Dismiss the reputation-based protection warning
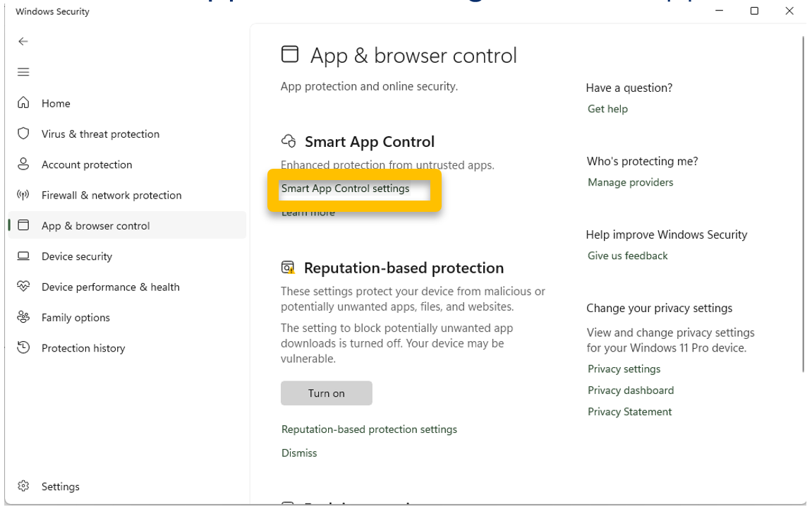 [299, 453]
